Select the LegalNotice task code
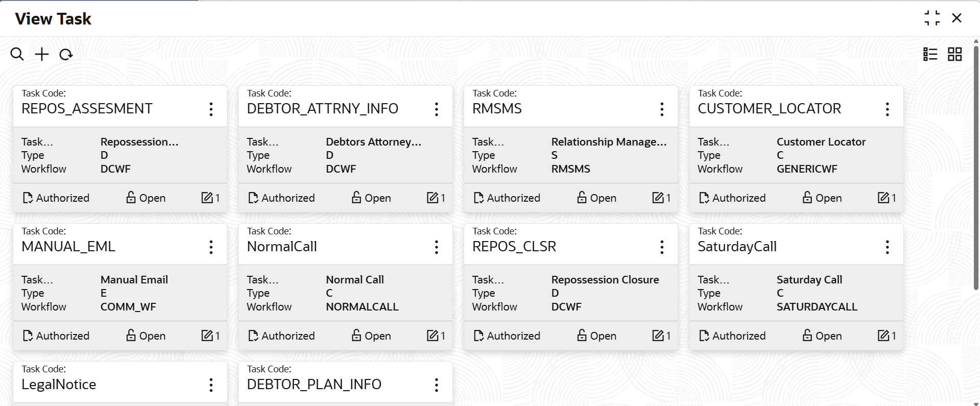 pos(59,385)
